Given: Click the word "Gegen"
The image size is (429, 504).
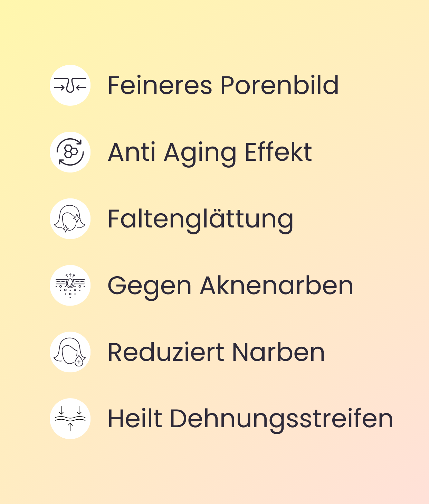Looking at the screenshot, I should tap(149, 286).
